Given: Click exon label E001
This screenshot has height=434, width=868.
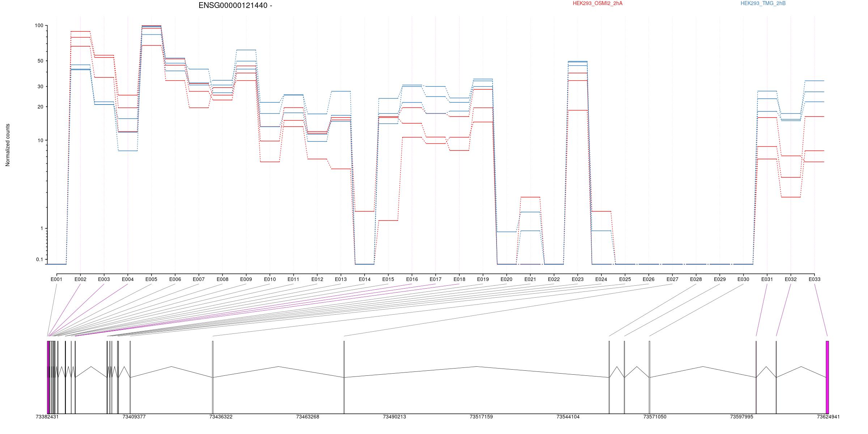Looking at the screenshot, I should [x=56, y=279].
